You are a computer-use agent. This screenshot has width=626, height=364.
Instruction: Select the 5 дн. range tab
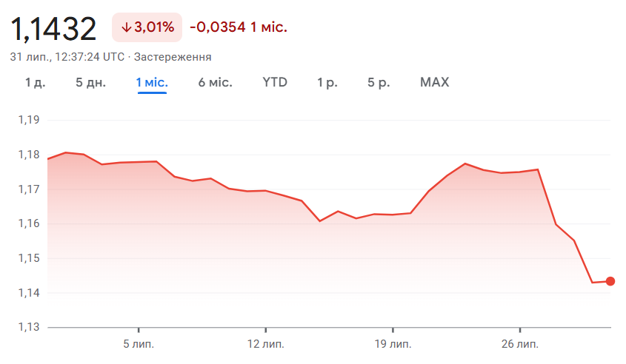90,82
